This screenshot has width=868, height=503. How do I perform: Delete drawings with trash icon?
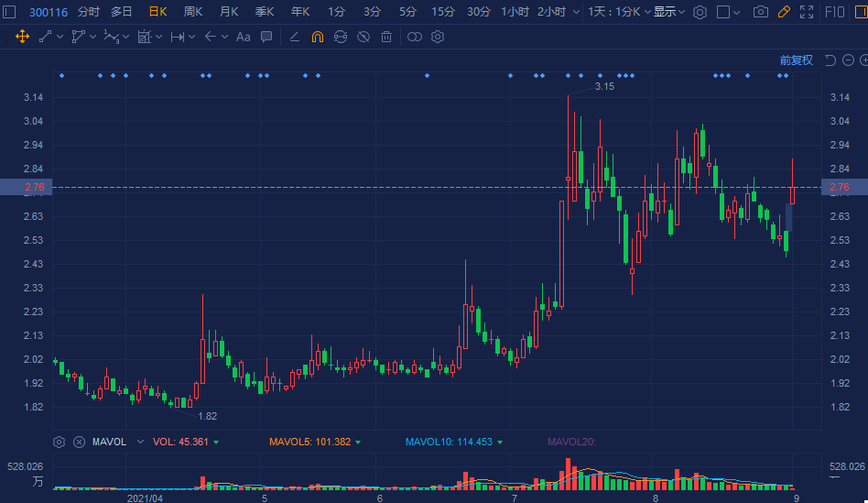pyautogui.click(x=386, y=37)
